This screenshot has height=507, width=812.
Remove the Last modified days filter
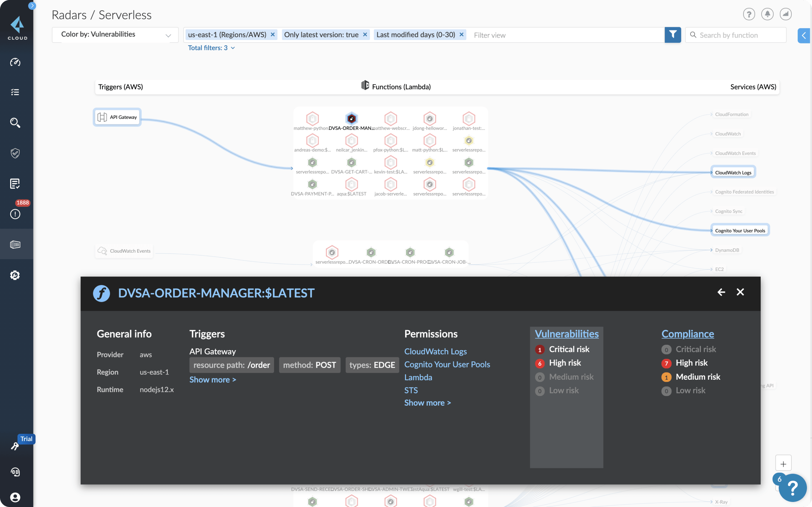point(461,35)
